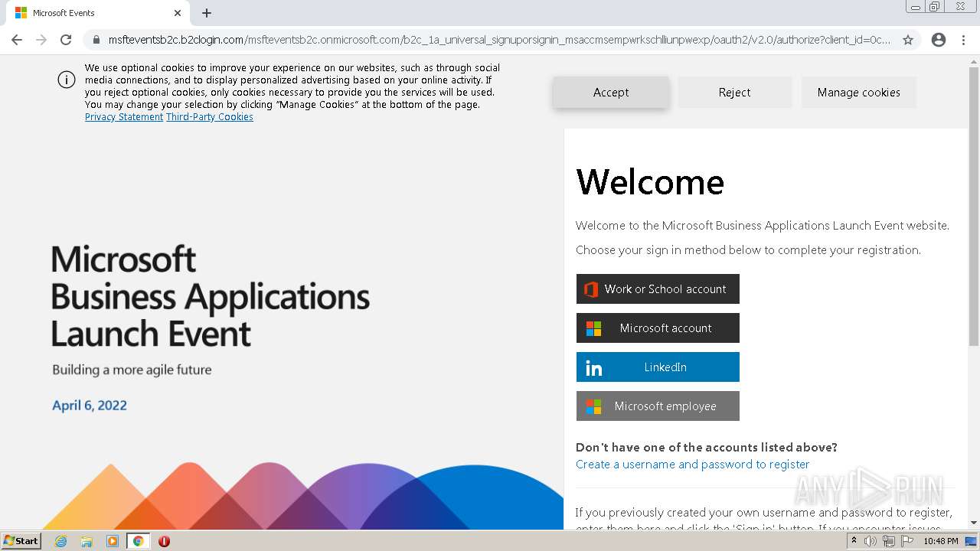Open the red Opera icon in taskbar
Image resolution: width=980 pixels, height=551 pixels.
click(164, 541)
